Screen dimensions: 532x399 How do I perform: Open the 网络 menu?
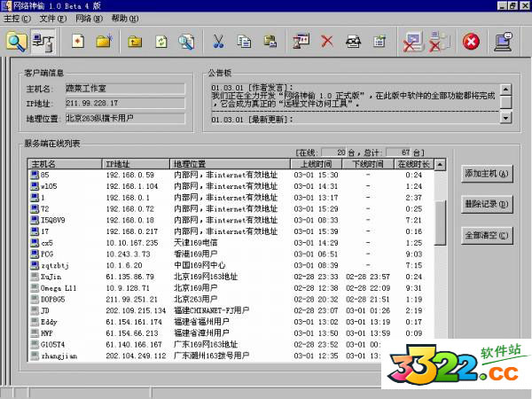click(87, 18)
